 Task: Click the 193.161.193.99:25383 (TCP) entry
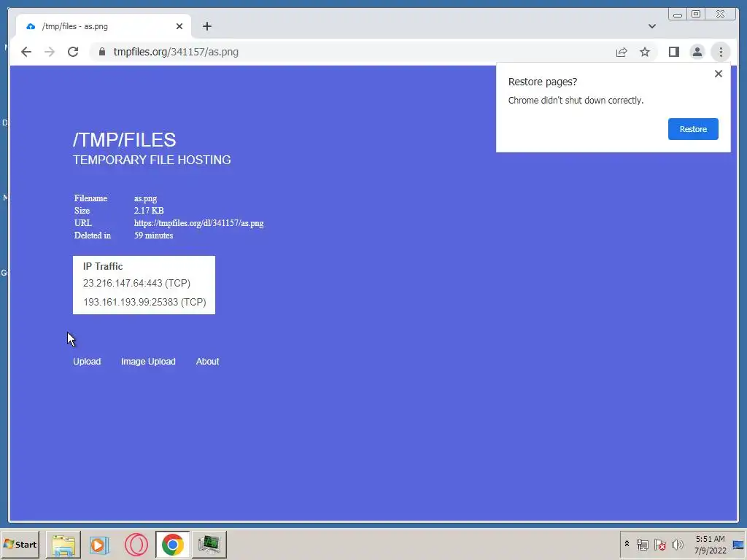point(144,303)
